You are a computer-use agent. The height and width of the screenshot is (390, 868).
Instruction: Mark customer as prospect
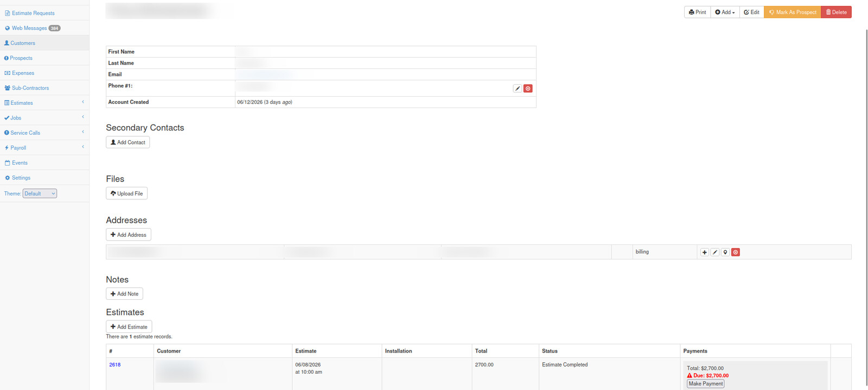pyautogui.click(x=793, y=12)
